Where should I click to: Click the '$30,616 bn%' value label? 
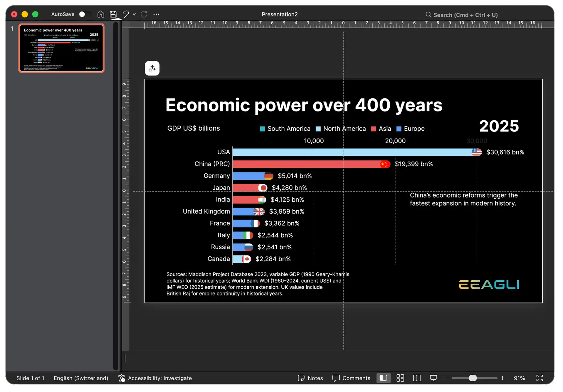[505, 152]
